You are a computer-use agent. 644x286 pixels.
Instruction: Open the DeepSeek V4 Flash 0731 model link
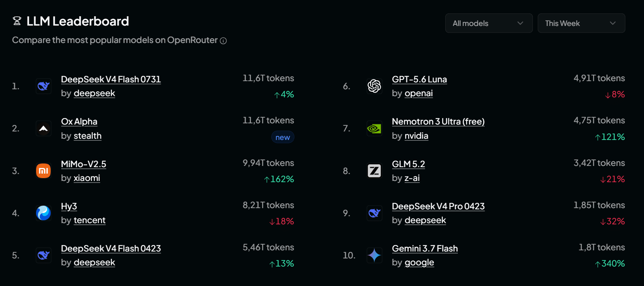pyautogui.click(x=111, y=80)
